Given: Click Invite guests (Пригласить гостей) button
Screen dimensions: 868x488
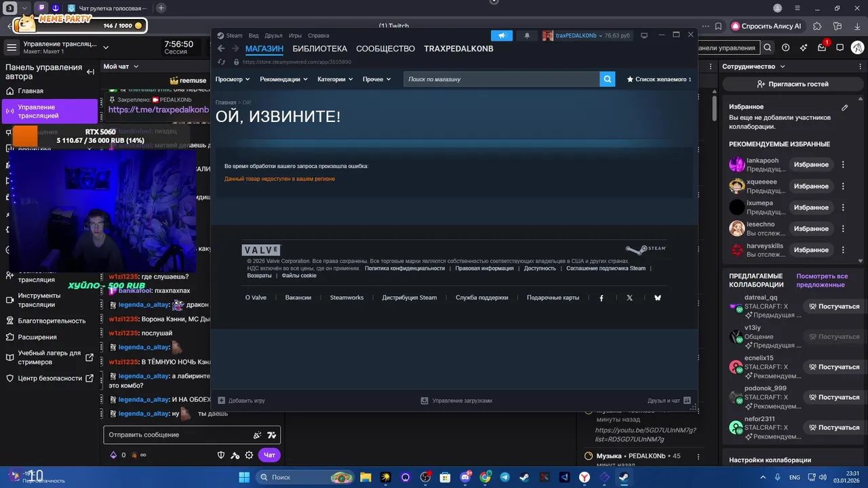Looking at the screenshot, I should click(793, 84).
